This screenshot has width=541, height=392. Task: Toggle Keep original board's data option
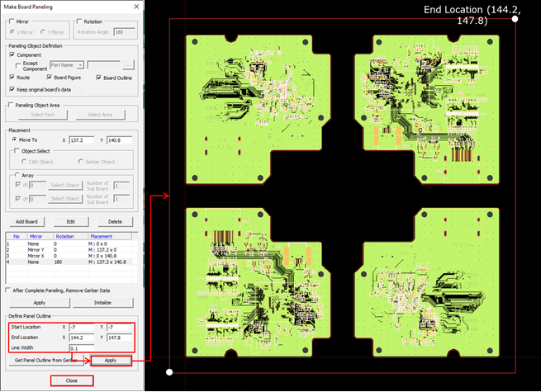(12, 87)
